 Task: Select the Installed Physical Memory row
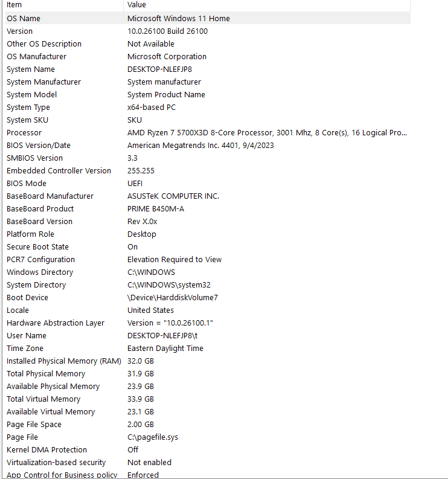208,361
